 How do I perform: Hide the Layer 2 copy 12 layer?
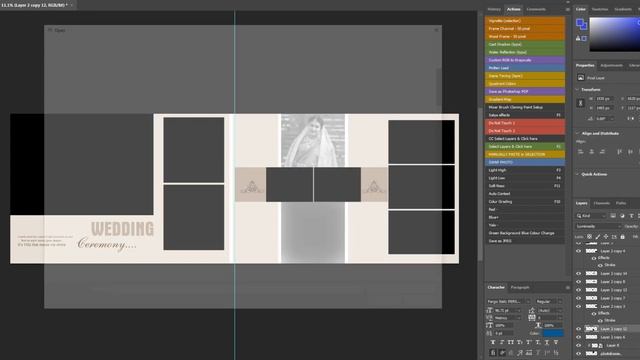578,329
